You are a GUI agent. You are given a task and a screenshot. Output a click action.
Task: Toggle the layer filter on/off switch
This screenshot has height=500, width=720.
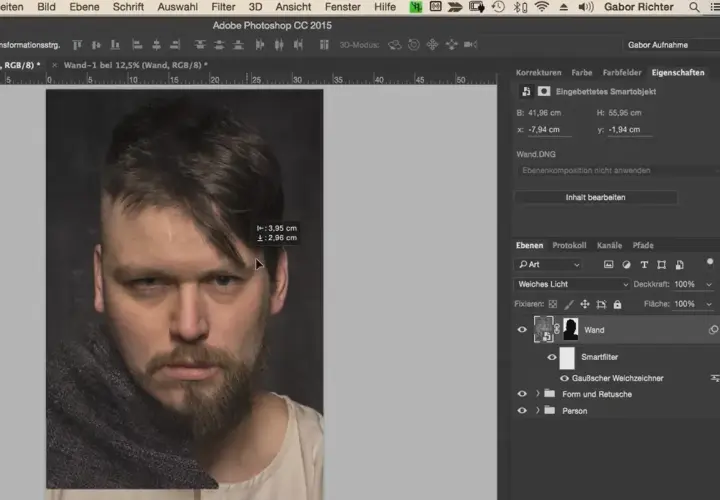click(x=710, y=263)
